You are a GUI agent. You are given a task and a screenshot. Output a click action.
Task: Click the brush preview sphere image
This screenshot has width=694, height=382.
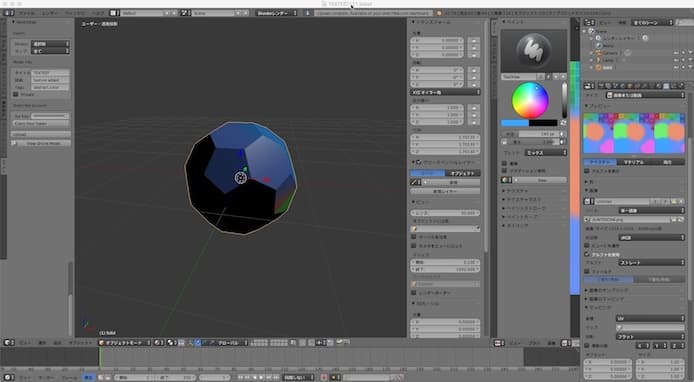(534, 50)
